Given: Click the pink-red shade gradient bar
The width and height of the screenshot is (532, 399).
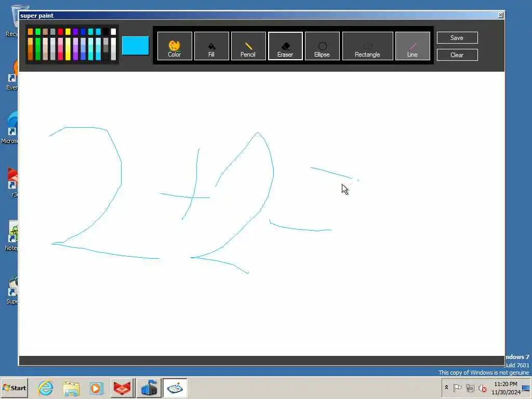Looking at the screenshot, I should pos(60,49).
